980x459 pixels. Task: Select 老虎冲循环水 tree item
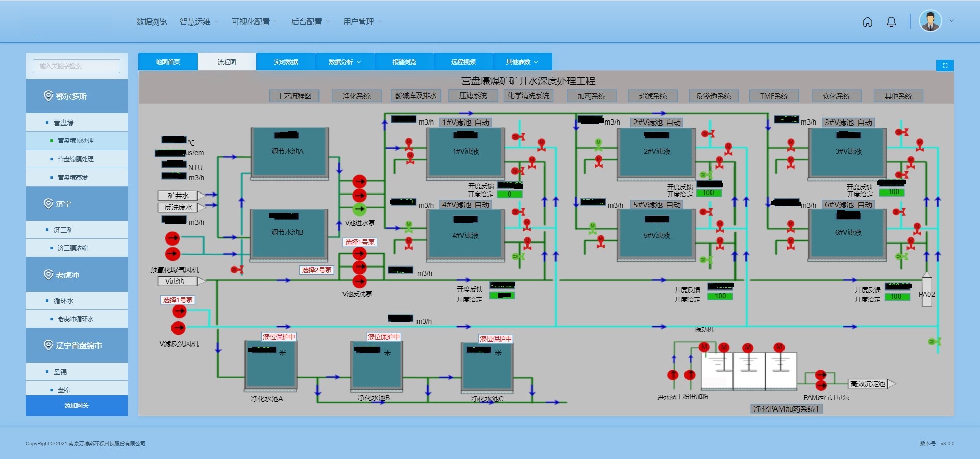tap(77, 319)
